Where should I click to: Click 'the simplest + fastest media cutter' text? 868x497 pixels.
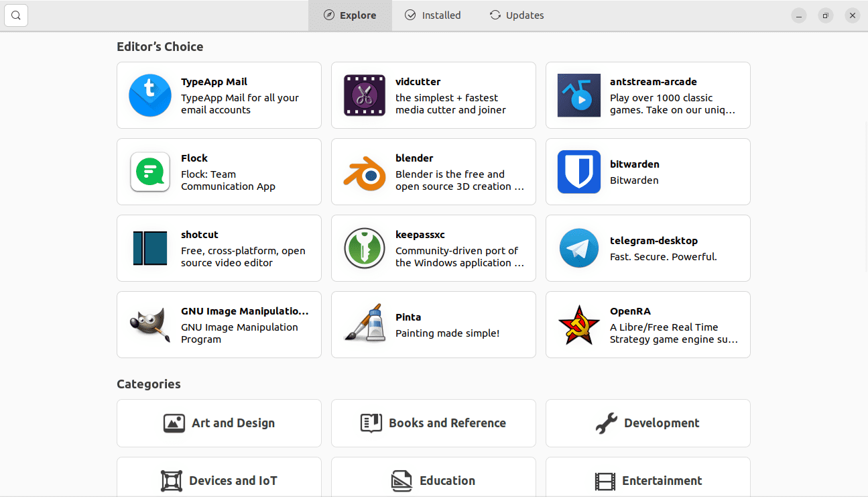pyautogui.click(x=450, y=104)
